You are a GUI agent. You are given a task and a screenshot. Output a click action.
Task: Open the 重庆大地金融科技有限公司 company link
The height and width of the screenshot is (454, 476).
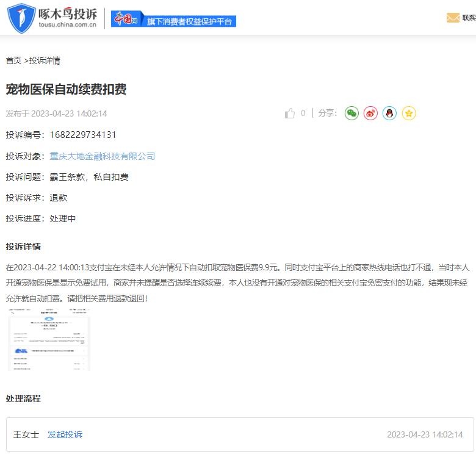click(103, 156)
